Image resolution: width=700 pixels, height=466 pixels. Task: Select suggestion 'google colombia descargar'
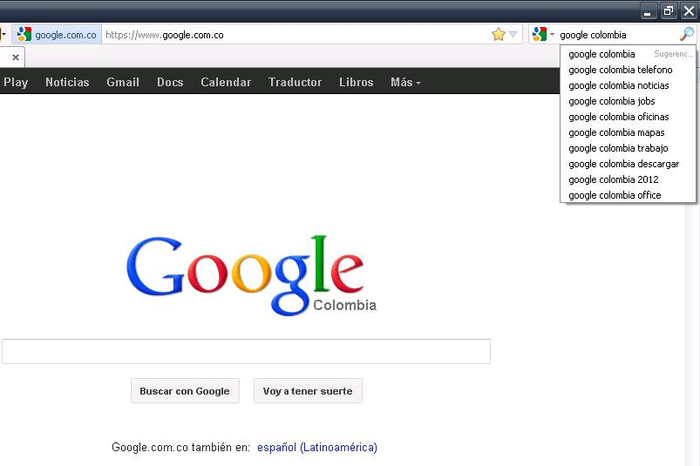tap(628, 164)
